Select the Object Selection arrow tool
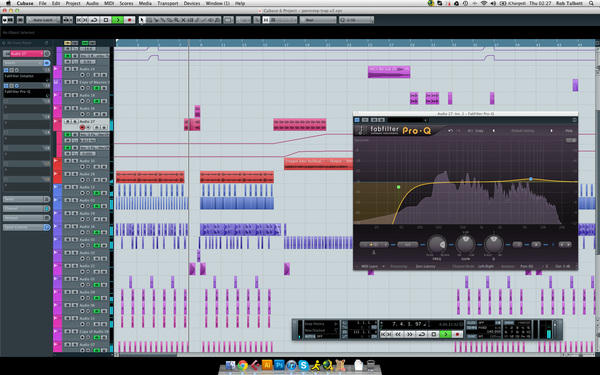 pyautogui.click(x=142, y=20)
